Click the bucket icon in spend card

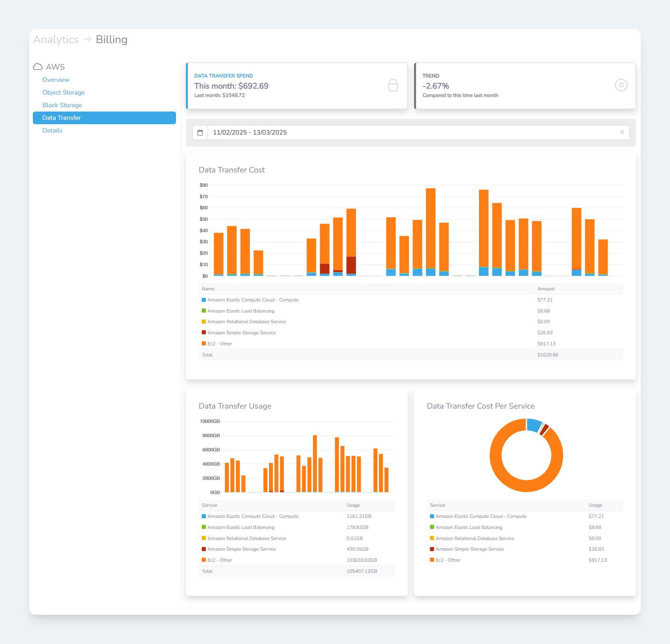(x=393, y=85)
